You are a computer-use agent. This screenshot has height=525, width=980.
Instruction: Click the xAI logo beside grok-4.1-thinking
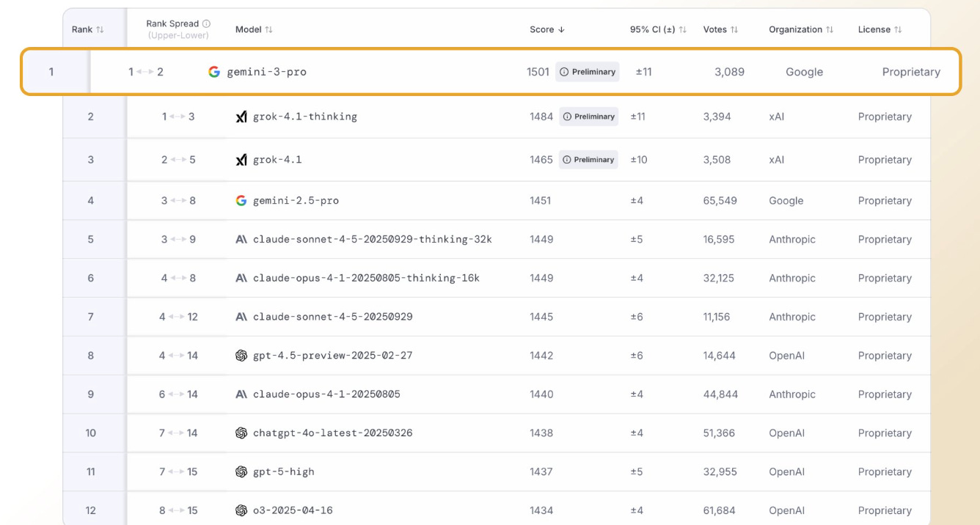(x=241, y=117)
